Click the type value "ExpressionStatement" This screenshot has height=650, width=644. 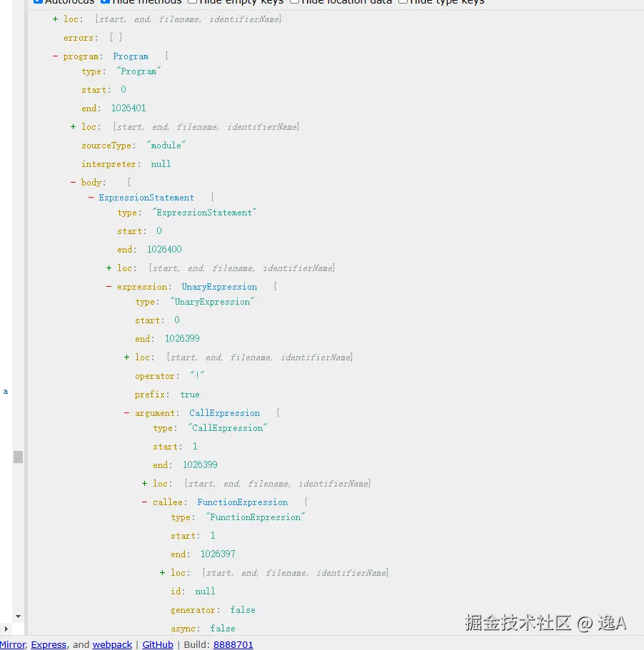[204, 213]
